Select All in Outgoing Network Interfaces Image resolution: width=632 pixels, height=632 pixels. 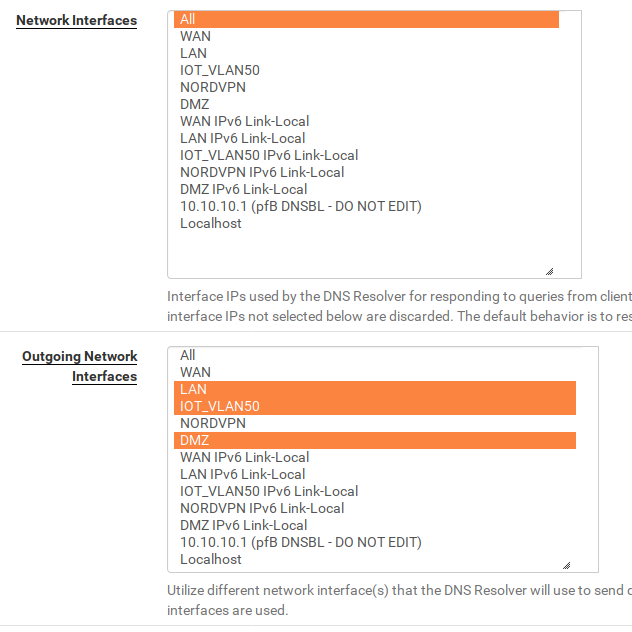point(188,355)
